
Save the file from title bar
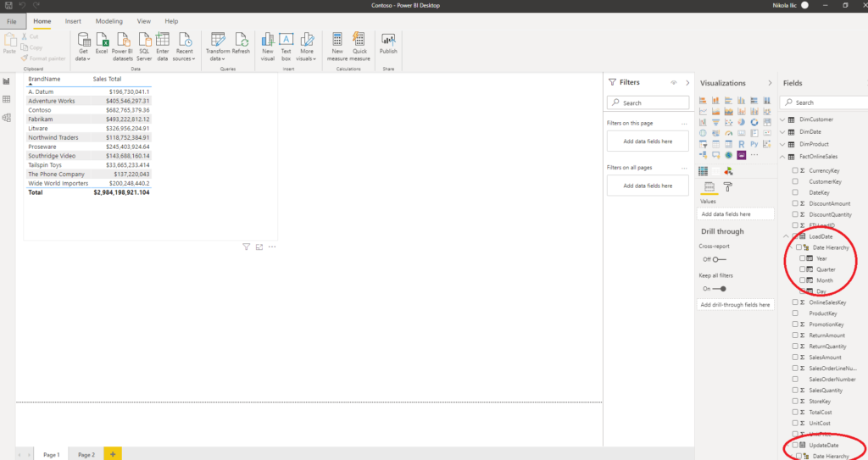click(x=8, y=6)
